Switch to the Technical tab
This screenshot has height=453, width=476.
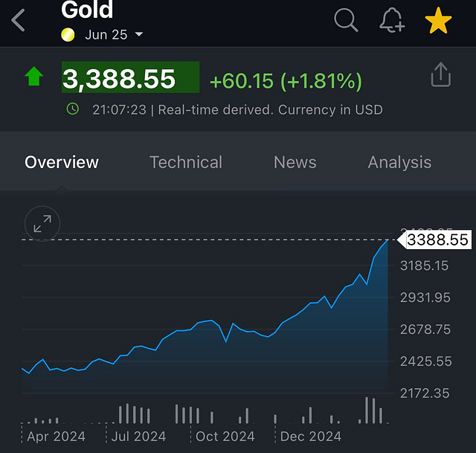coord(186,162)
